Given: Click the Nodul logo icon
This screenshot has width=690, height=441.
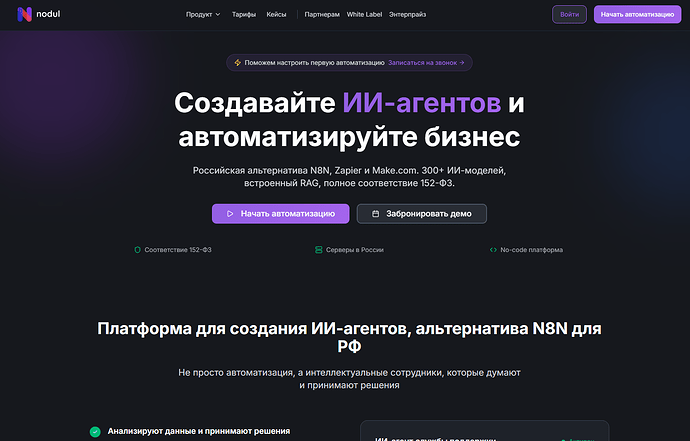Looking at the screenshot, I should pos(23,14).
